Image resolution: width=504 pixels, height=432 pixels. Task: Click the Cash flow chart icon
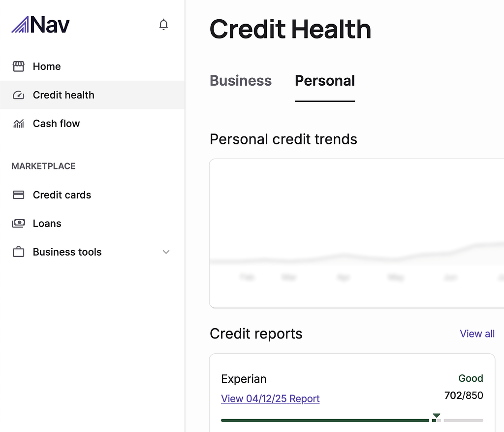point(18,124)
